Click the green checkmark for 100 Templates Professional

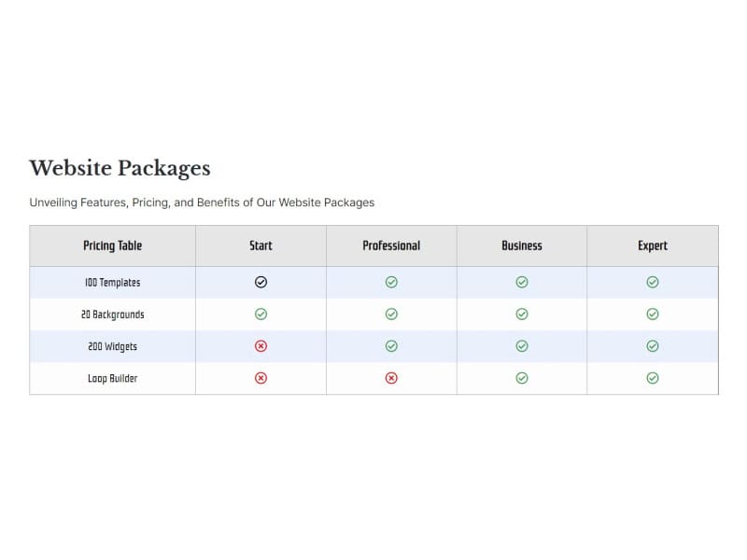391,282
